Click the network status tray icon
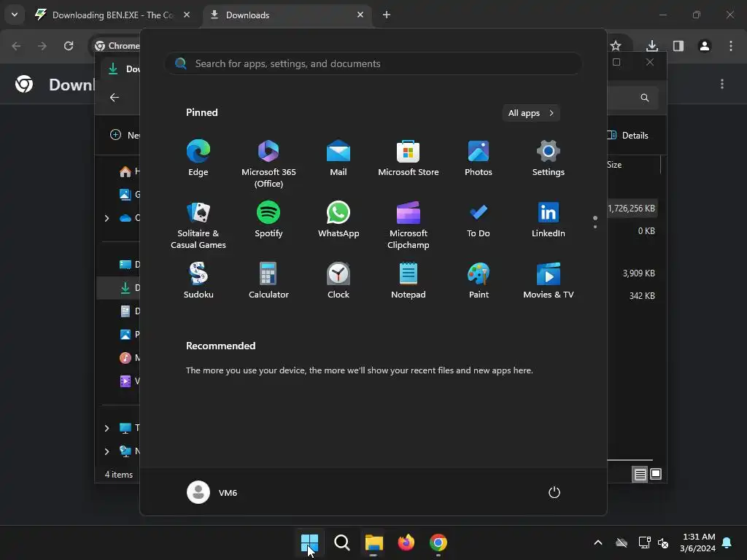 (x=644, y=542)
